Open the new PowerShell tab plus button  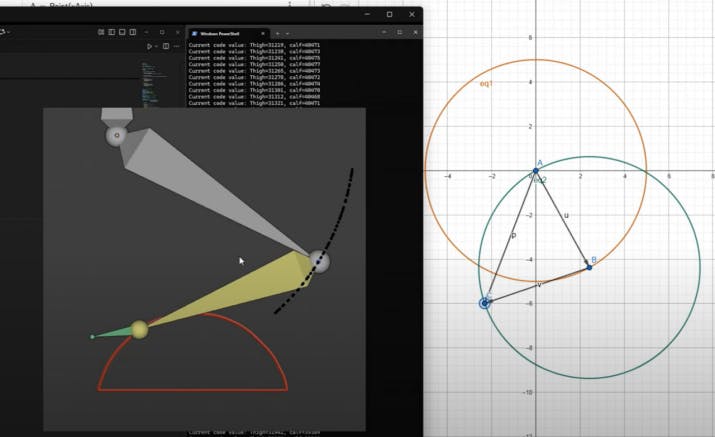tap(277, 33)
